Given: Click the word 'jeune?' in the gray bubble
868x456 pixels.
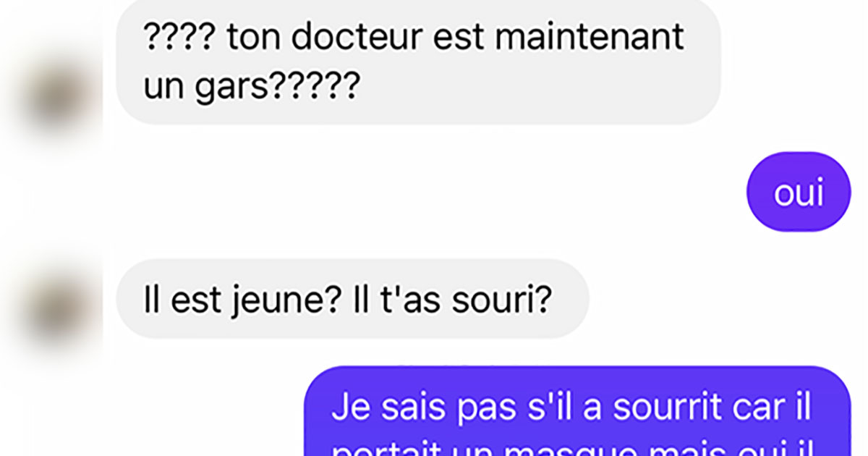Looking at the screenshot, I should [x=286, y=301].
